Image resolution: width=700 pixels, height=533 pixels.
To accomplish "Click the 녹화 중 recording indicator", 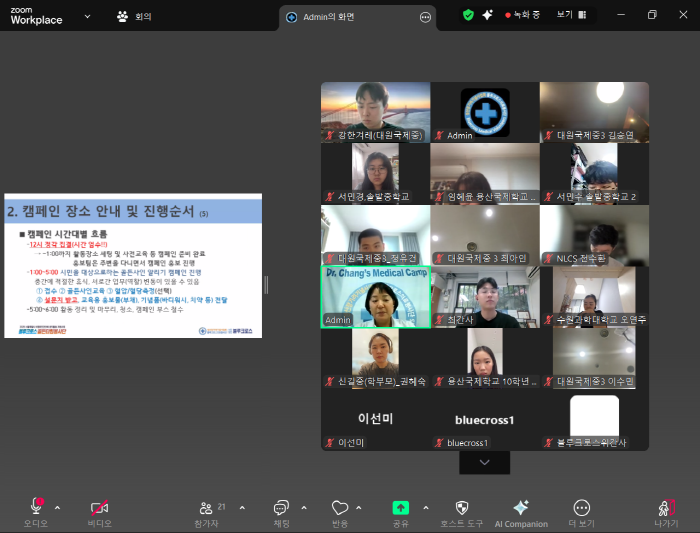I will click(522, 15).
